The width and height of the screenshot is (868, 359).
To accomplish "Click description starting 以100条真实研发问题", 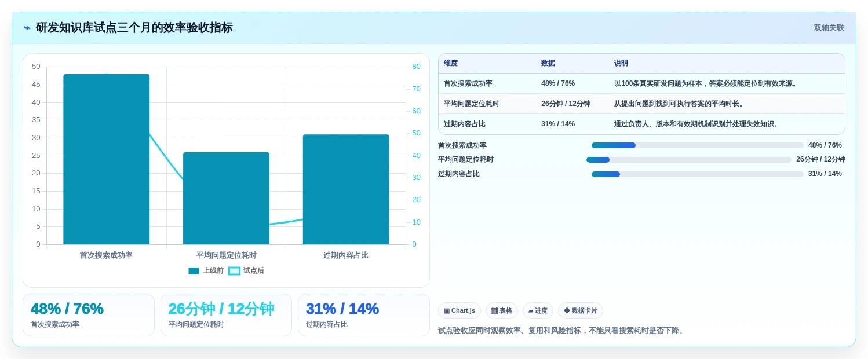I will point(707,83).
